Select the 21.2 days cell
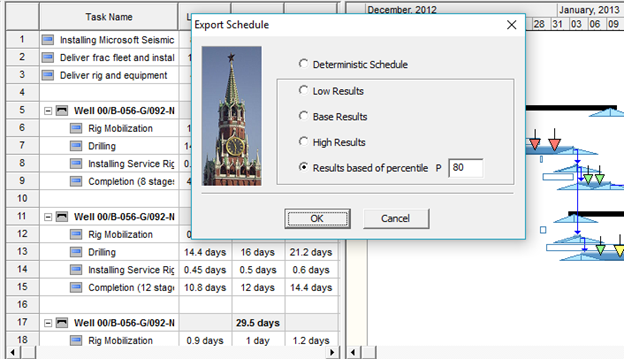This screenshot has width=627, height=360. [311, 252]
